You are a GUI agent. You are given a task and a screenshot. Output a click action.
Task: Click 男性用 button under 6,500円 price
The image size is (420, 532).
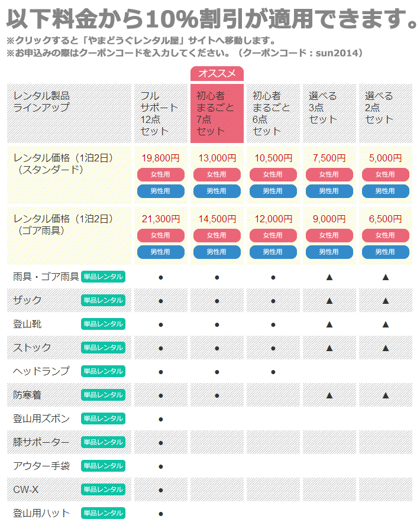pyautogui.click(x=385, y=252)
